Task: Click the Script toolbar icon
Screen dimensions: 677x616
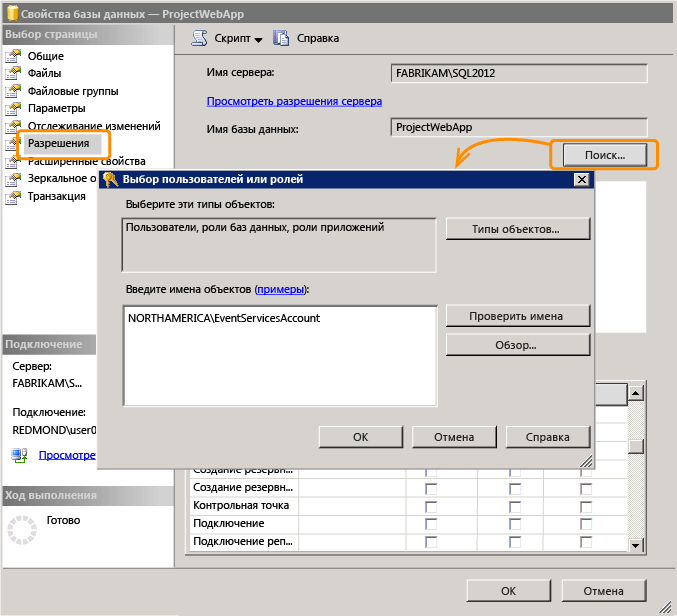Action: coord(199,38)
